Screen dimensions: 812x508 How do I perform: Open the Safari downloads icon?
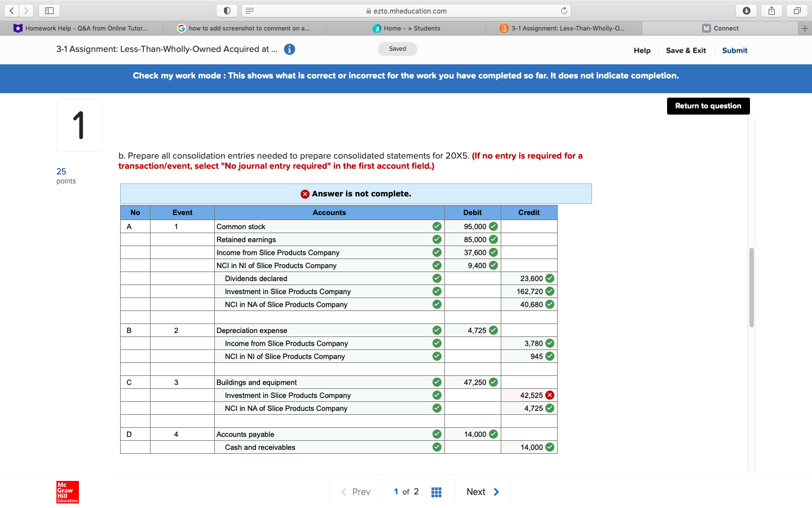pyautogui.click(x=746, y=11)
